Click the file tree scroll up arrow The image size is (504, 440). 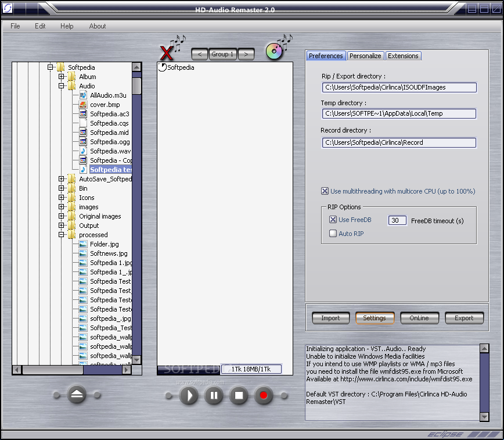(136, 67)
